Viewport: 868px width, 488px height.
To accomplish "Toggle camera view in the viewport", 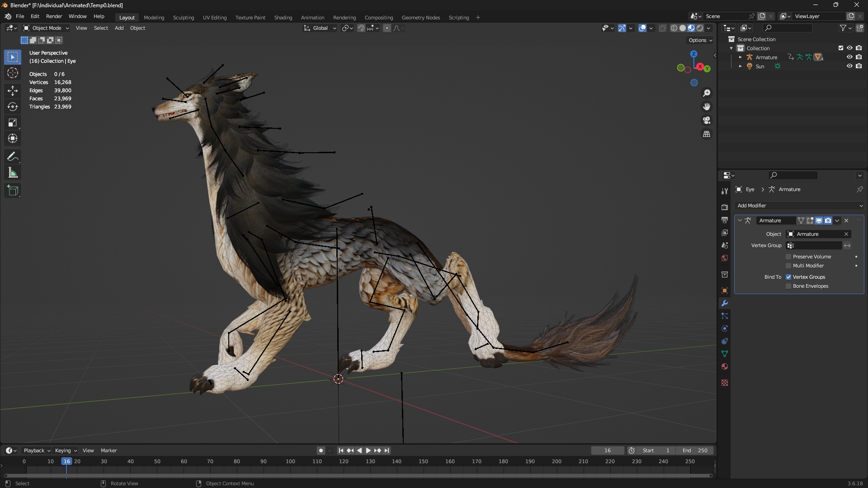I will tap(706, 120).
